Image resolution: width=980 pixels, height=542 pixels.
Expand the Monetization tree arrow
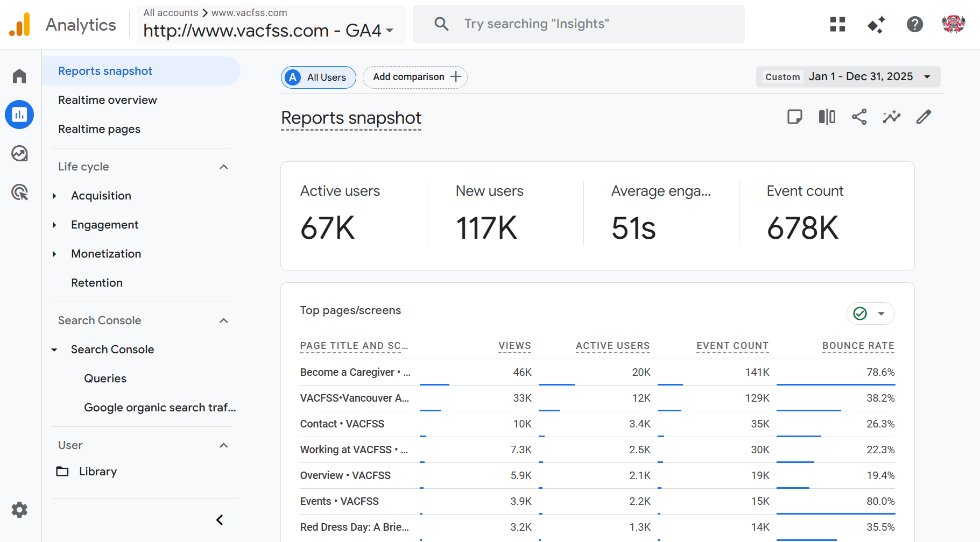click(54, 254)
